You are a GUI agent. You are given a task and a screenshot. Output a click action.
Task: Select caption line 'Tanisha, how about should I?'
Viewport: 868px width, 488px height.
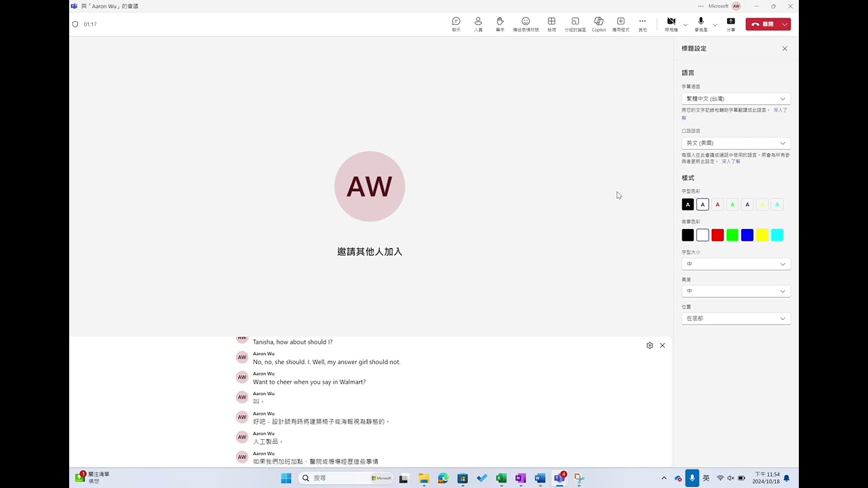click(293, 342)
